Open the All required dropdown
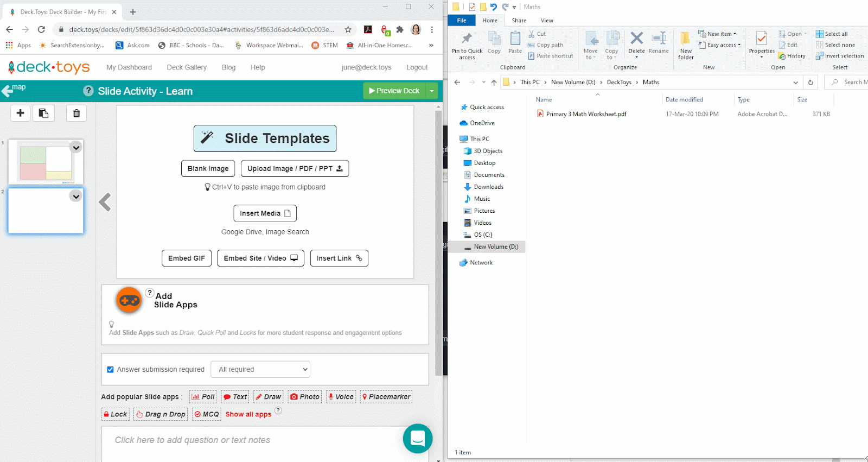This screenshot has width=868, height=462. [260, 370]
